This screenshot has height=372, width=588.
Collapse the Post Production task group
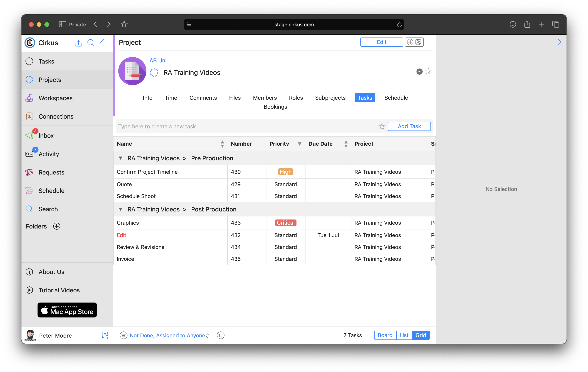(121, 209)
